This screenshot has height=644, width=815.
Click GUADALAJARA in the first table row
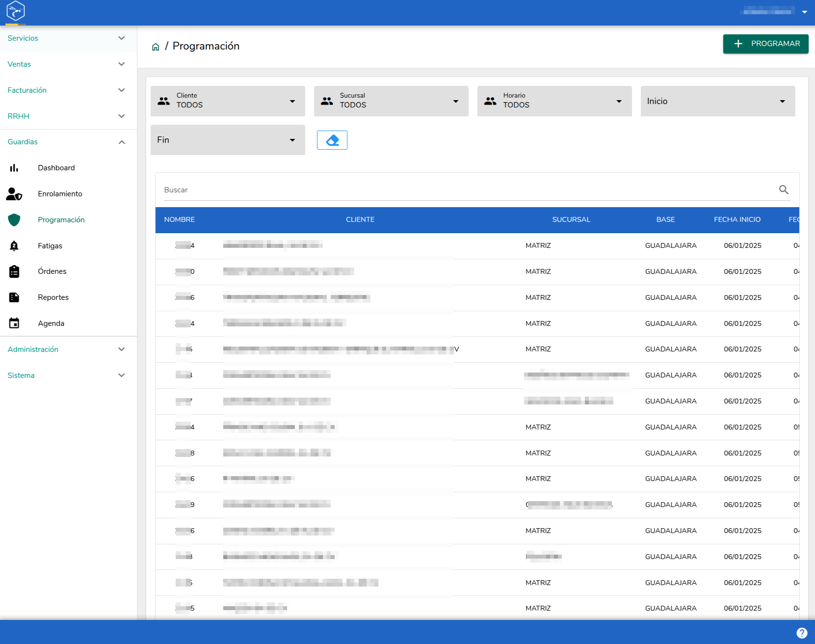[671, 245]
